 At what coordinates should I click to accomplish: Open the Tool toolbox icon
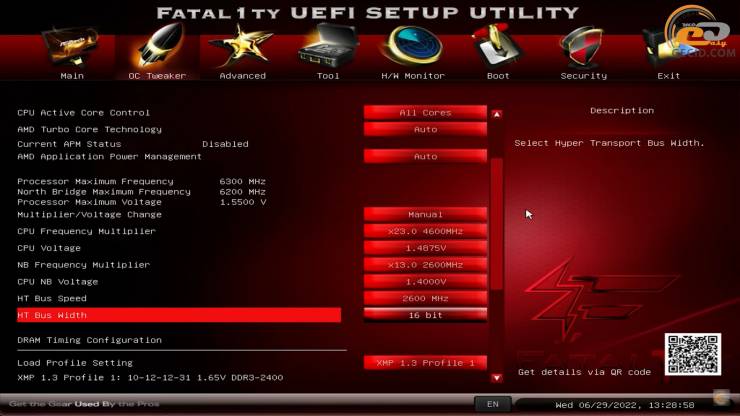pos(328,46)
